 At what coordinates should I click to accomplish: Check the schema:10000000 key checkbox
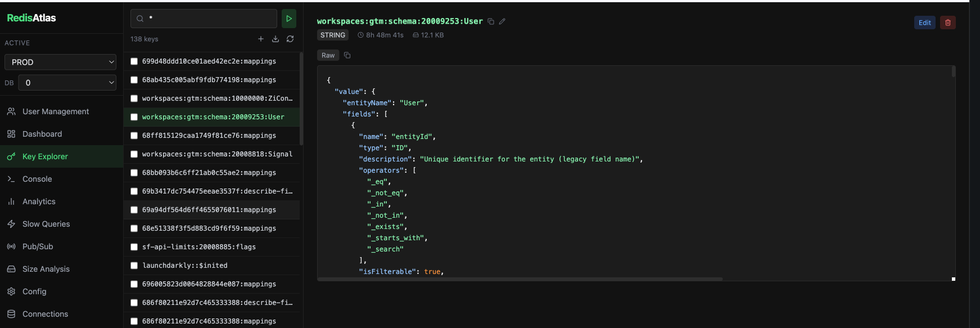tap(134, 98)
